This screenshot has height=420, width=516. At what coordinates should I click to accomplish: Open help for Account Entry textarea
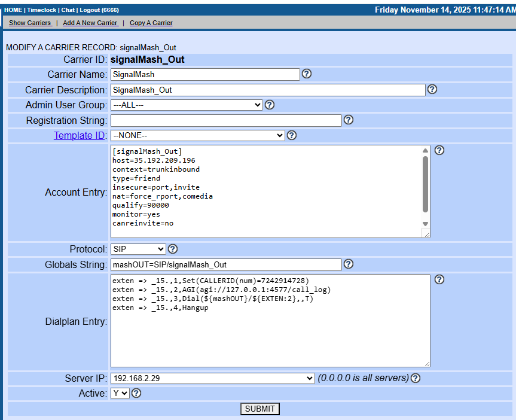point(439,150)
